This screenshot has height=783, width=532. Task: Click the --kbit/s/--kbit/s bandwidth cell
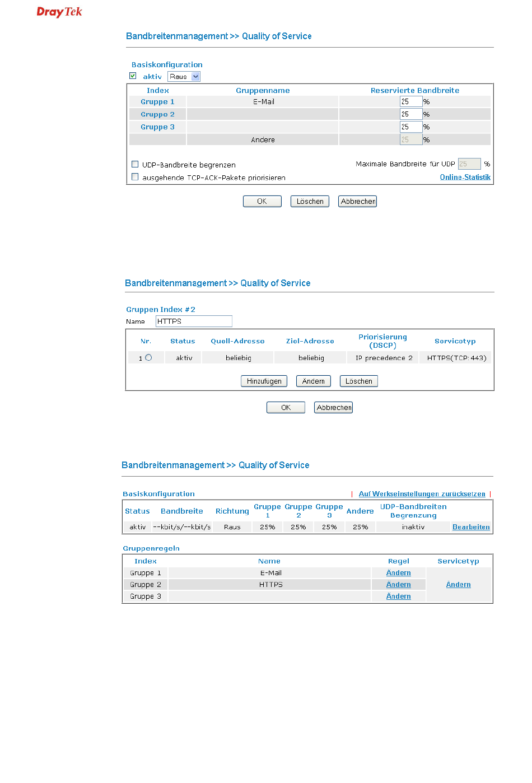click(182, 527)
